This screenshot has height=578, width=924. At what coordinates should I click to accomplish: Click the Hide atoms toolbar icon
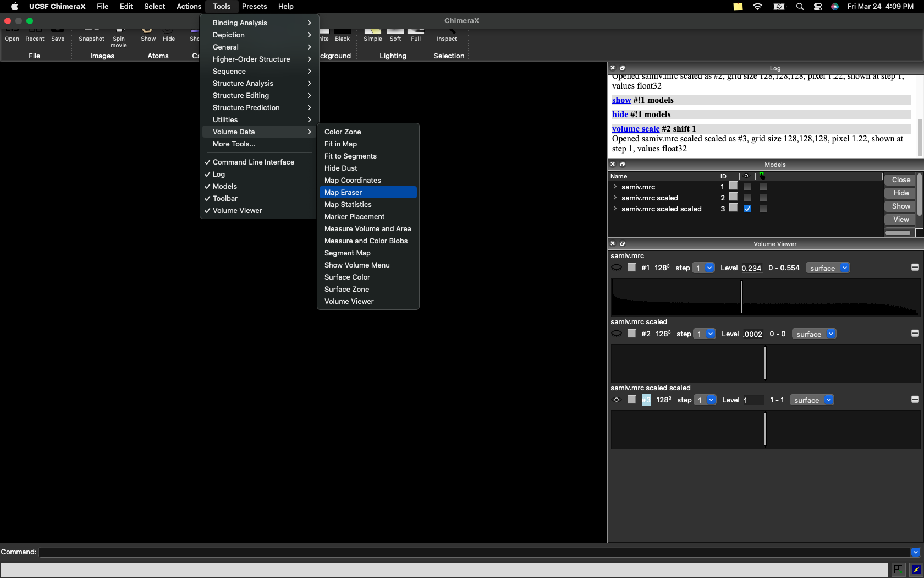(168, 35)
